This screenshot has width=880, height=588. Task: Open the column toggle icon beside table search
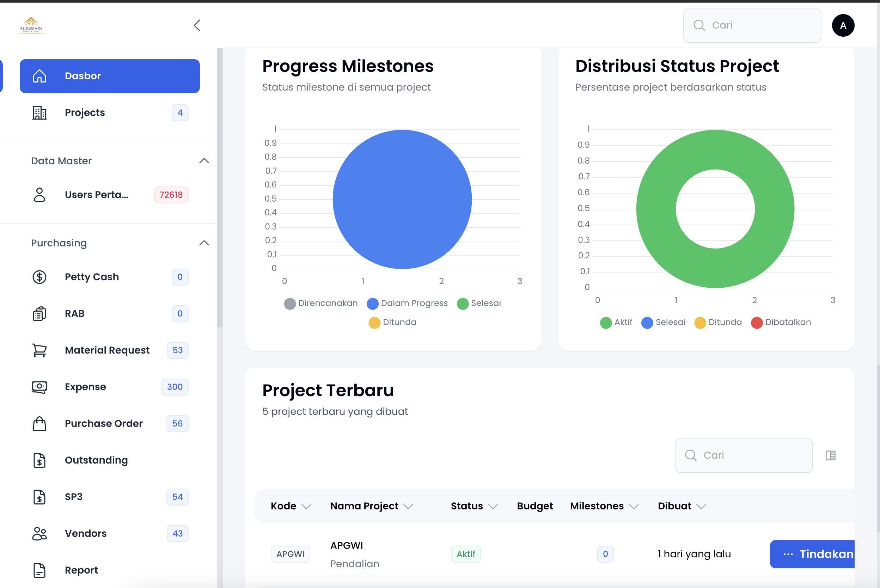(830, 455)
